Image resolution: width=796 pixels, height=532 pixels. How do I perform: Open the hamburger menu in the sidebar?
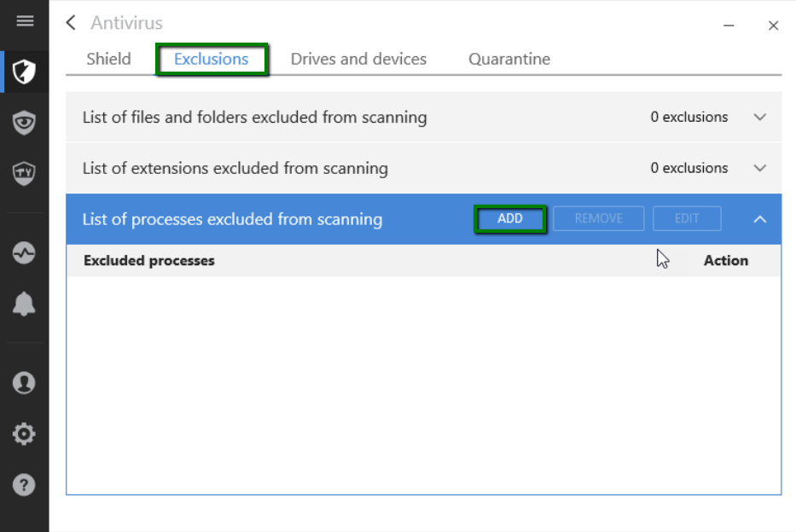[x=25, y=21]
